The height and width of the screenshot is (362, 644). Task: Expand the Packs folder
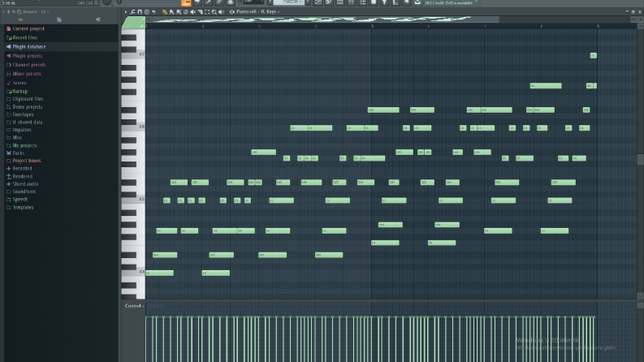point(19,153)
